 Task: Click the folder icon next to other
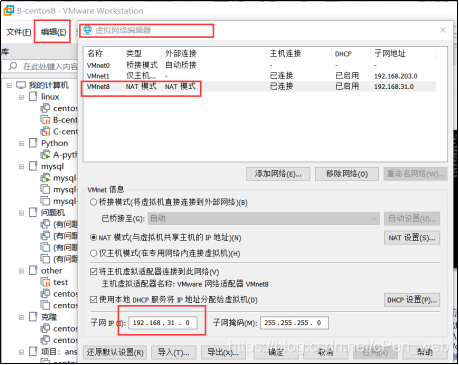pyautogui.click(x=33, y=270)
